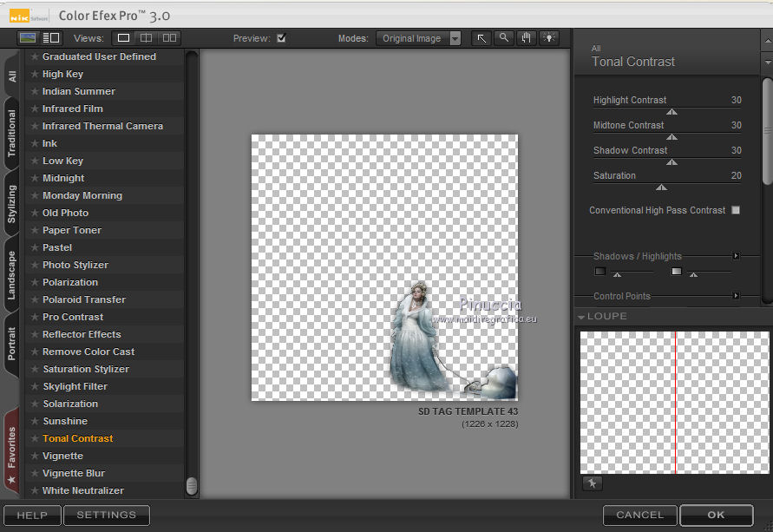773x532 pixels.
Task: Click the OK button
Action: click(x=716, y=515)
